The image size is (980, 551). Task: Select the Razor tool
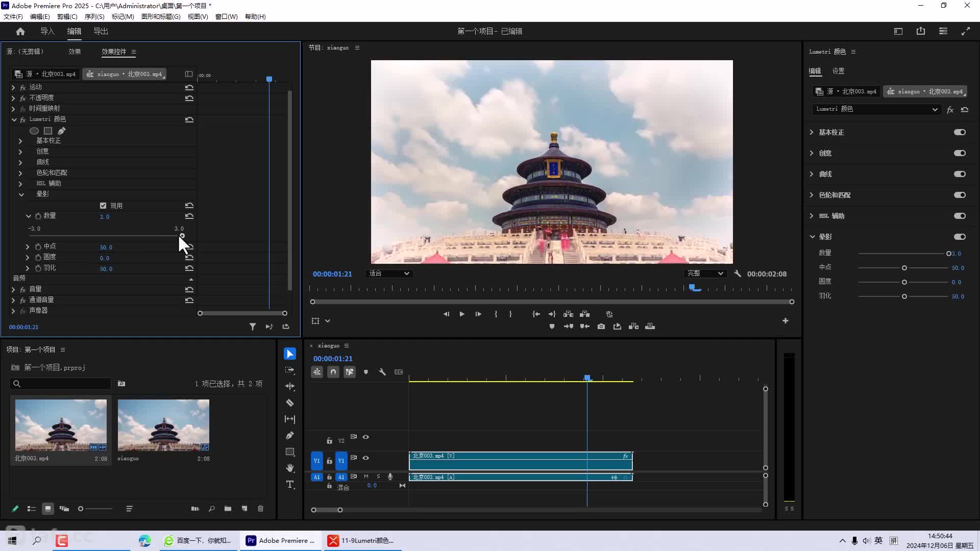(x=290, y=403)
